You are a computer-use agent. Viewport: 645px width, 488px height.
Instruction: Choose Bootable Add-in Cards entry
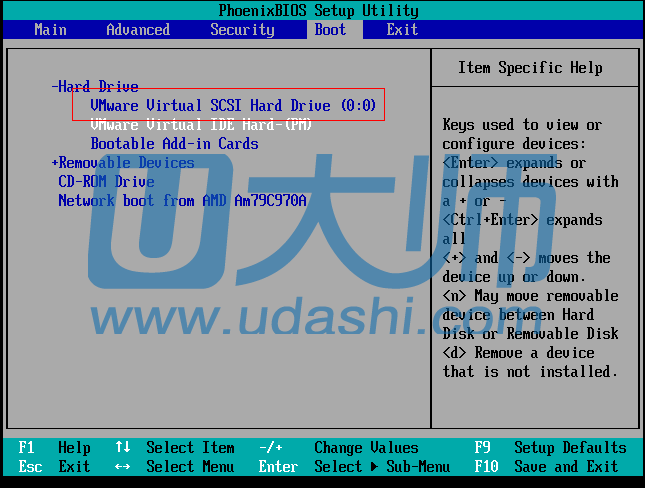point(174,144)
